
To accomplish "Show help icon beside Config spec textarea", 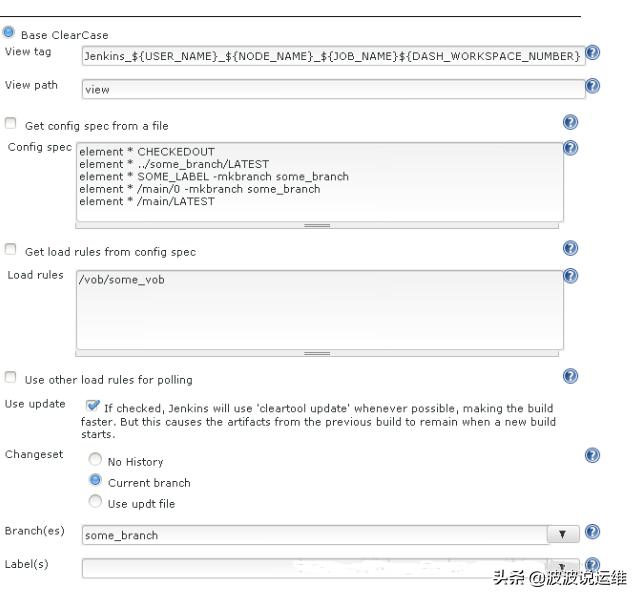I will coord(570,147).
